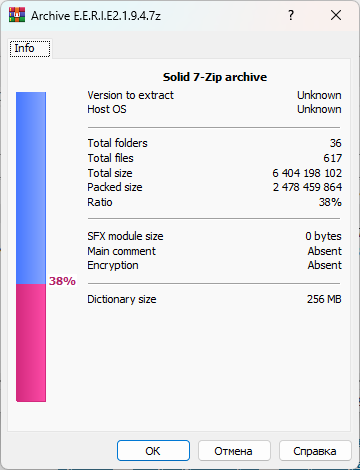
Task: Click the Total folders value 36
Action: 336,143
